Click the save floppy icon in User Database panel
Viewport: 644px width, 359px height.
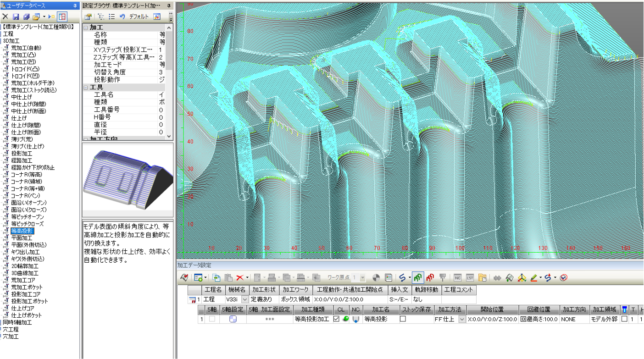click(x=16, y=17)
